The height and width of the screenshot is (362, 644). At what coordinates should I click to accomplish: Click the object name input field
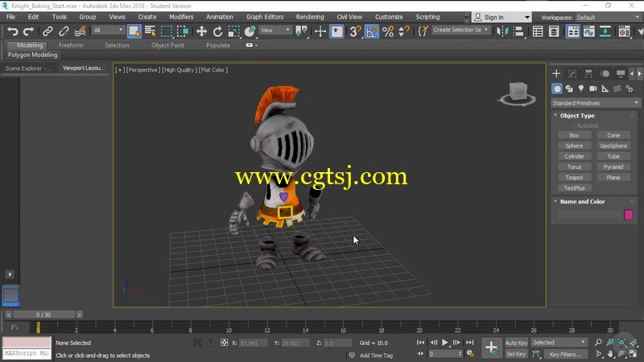click(589, 215)
